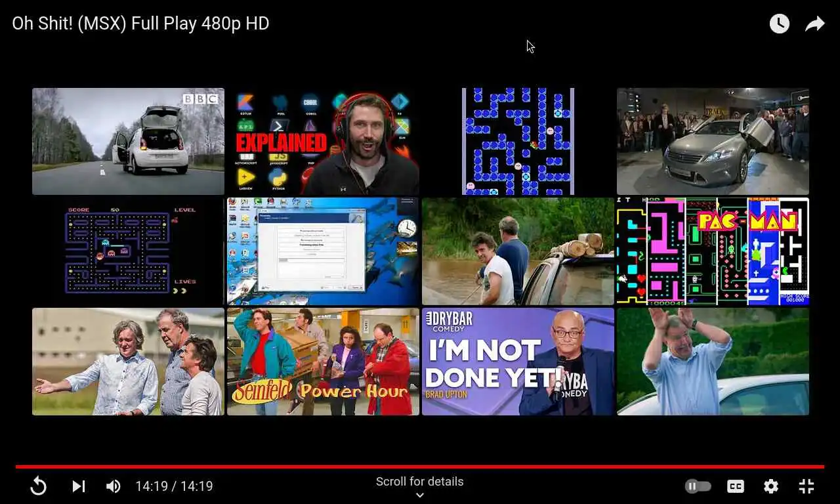Open the settings gear menu
The height and width of the screenshot is (504, 840).
[x=771, y=486]
